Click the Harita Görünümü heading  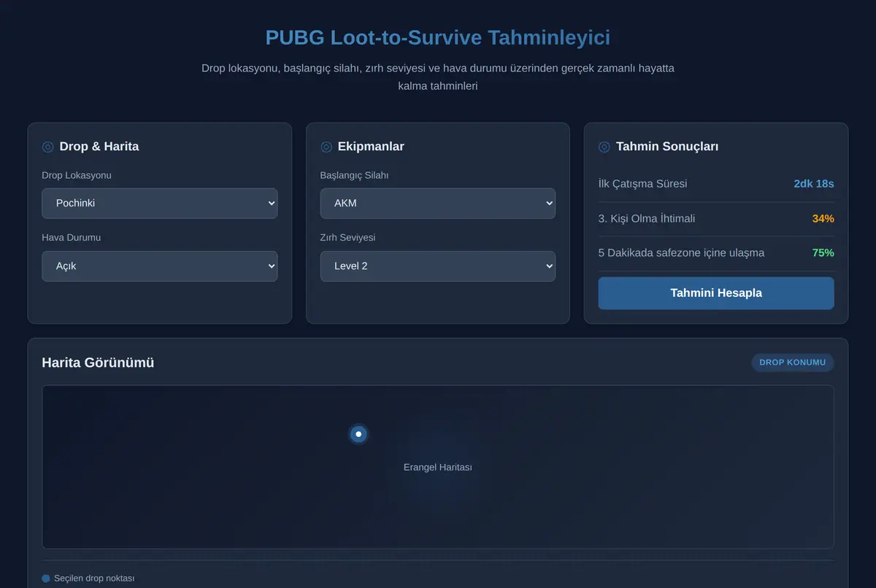(x=98, y=363)
